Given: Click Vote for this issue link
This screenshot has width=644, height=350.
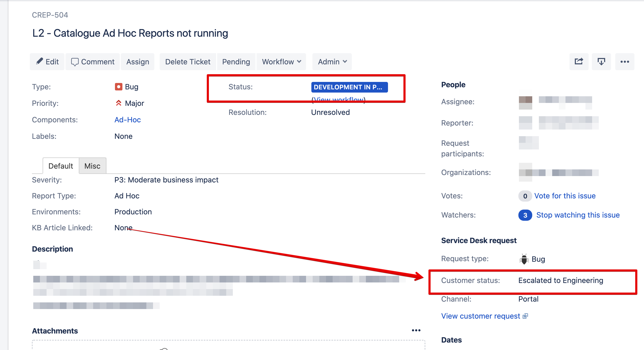Looking at the screenshot, I should point(565,196).
